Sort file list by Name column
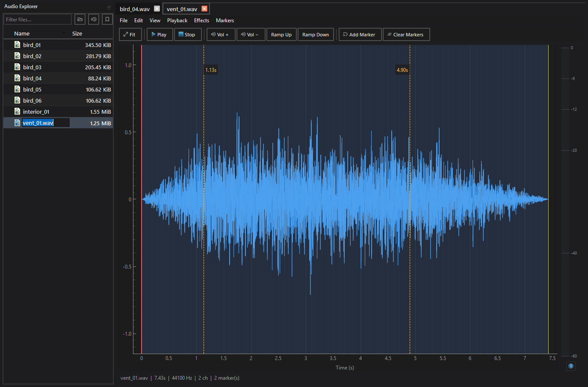588x387 pixels. coord(37,33)
